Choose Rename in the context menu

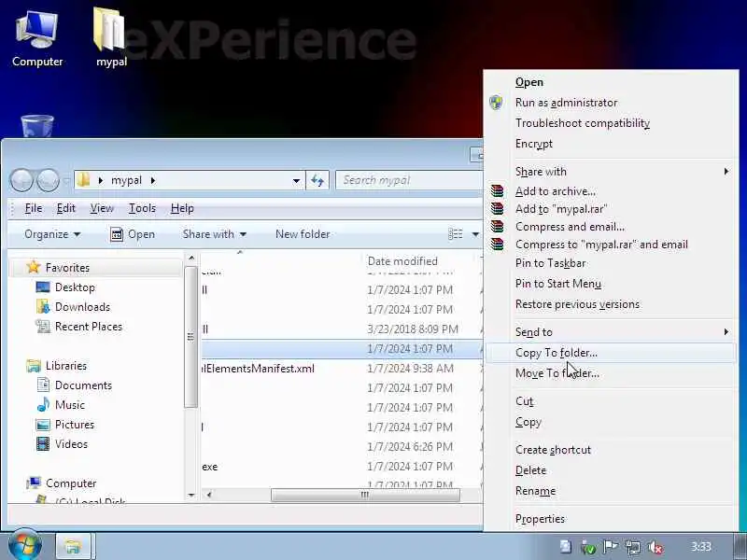(x=611, y=491)
